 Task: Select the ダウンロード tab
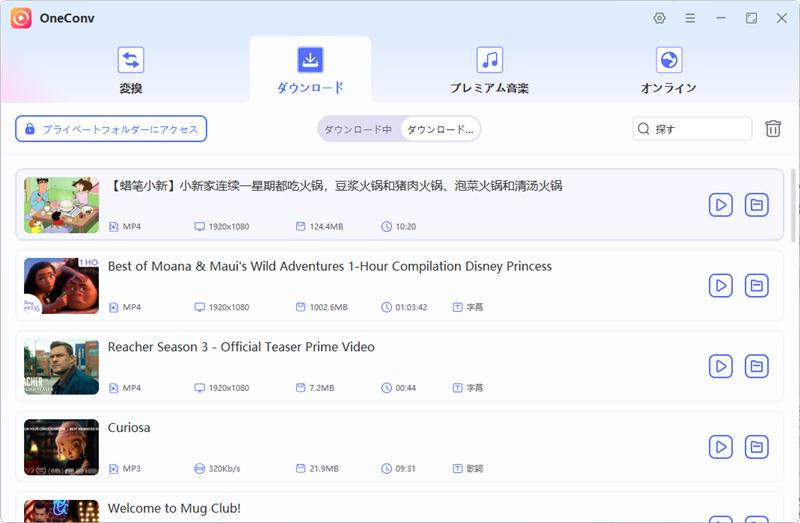click(310, 70)
